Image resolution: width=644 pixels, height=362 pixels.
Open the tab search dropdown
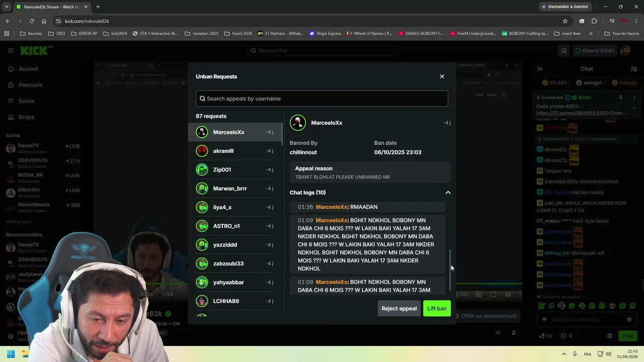pyautogui.click(x=7, y=7)
